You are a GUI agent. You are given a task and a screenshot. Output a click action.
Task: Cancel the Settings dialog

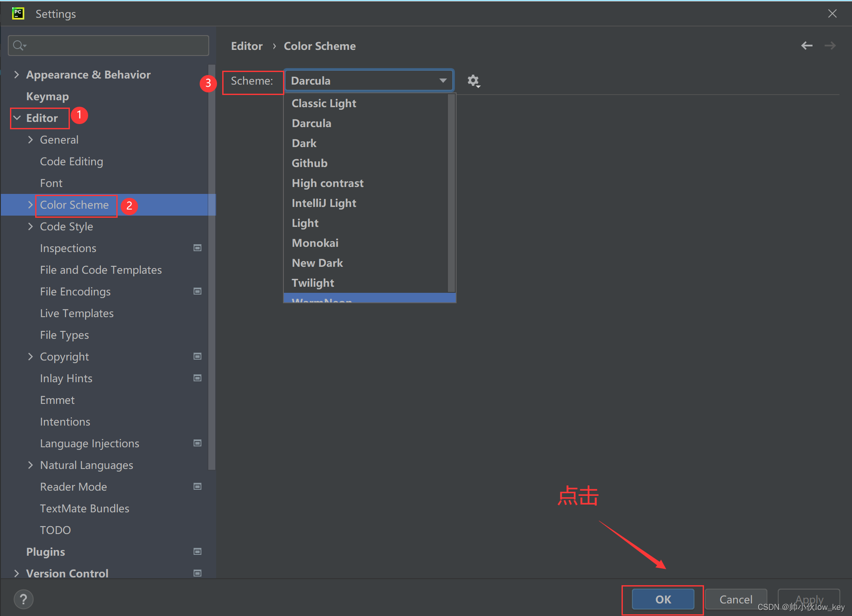click(736, 600)
